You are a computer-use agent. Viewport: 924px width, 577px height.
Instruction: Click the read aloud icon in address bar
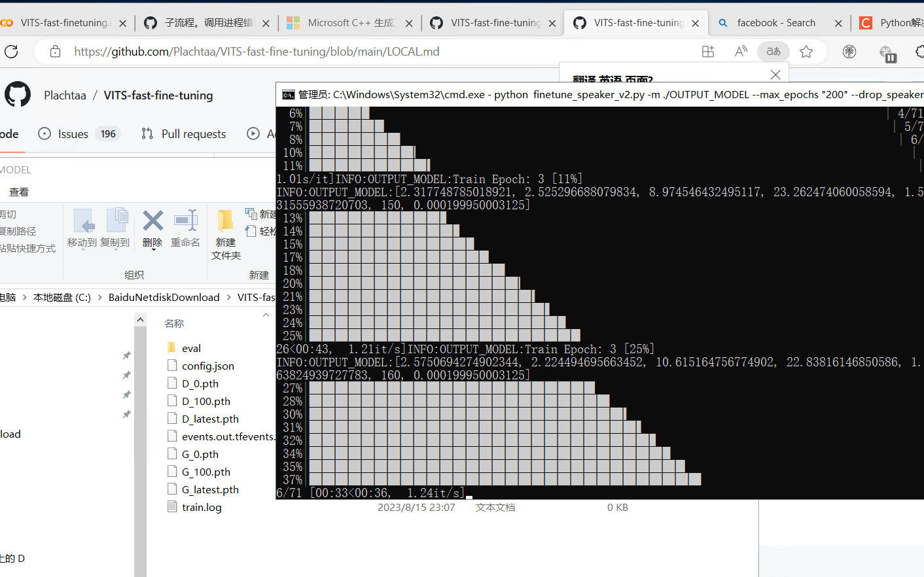pyautogui.click(x=741, y=52)
